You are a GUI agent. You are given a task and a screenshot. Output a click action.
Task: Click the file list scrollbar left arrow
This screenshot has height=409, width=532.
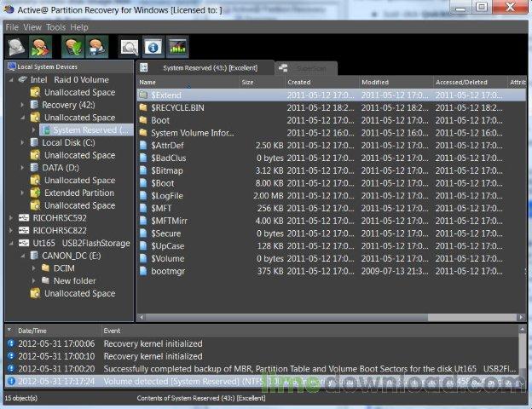(x=142, y=318)
